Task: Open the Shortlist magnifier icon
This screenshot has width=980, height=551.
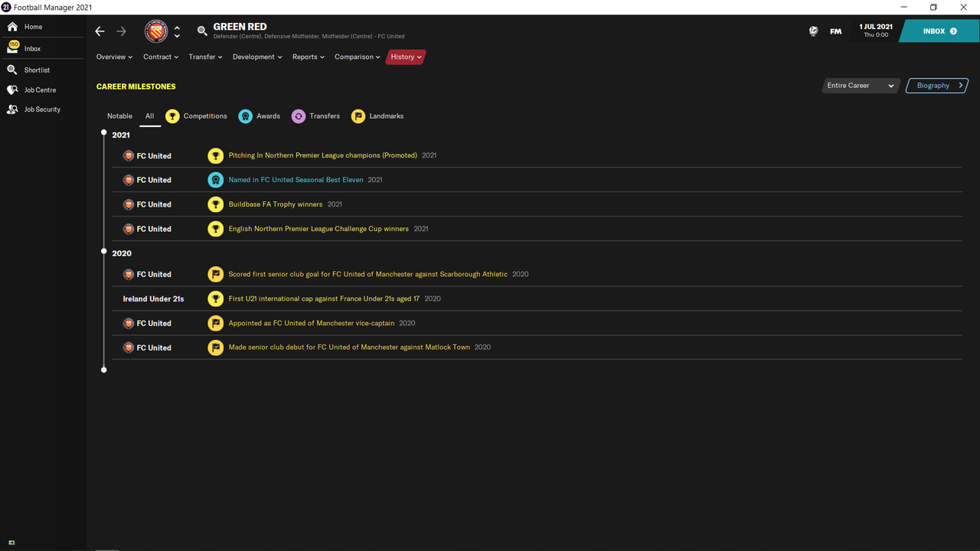Action: (x=12, y=70)
